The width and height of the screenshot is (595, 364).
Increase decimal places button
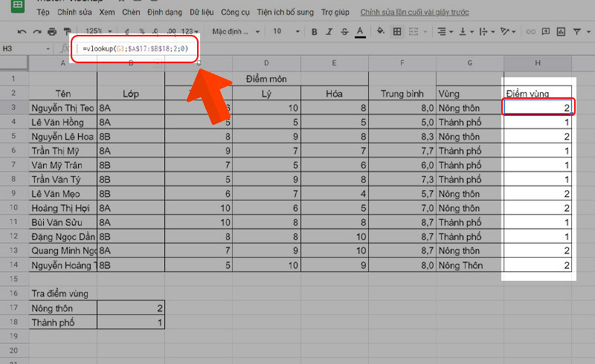(x=171, y=31)
